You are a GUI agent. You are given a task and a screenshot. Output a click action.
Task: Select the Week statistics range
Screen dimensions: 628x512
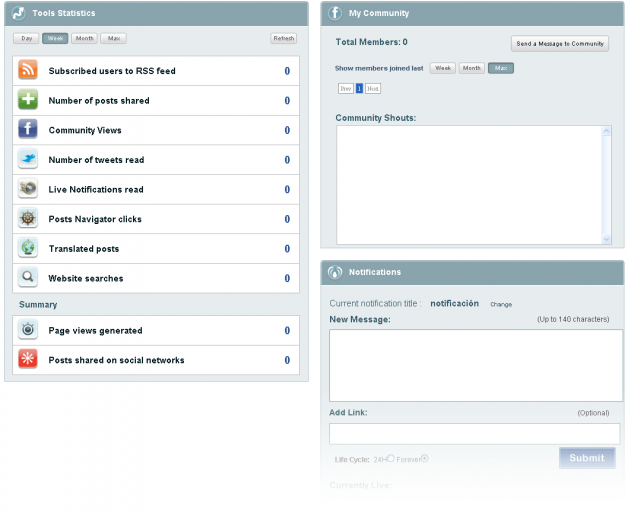(x=55, y=38)
